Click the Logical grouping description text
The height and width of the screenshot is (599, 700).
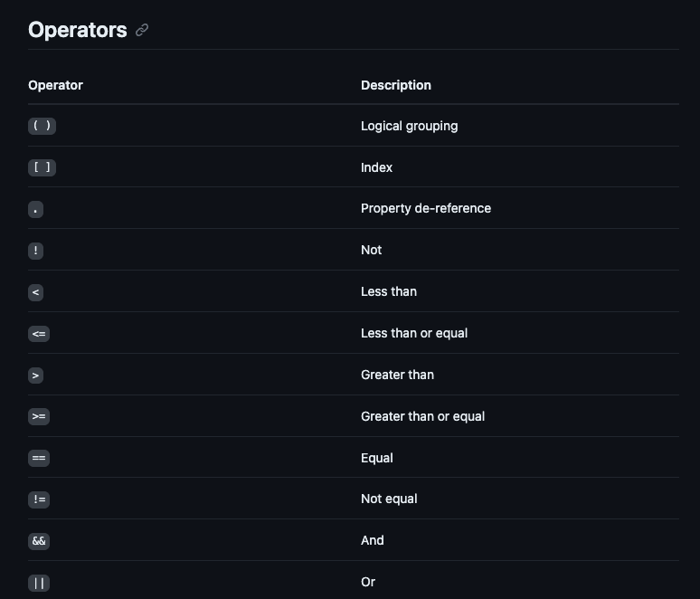[x=409, y=126]
